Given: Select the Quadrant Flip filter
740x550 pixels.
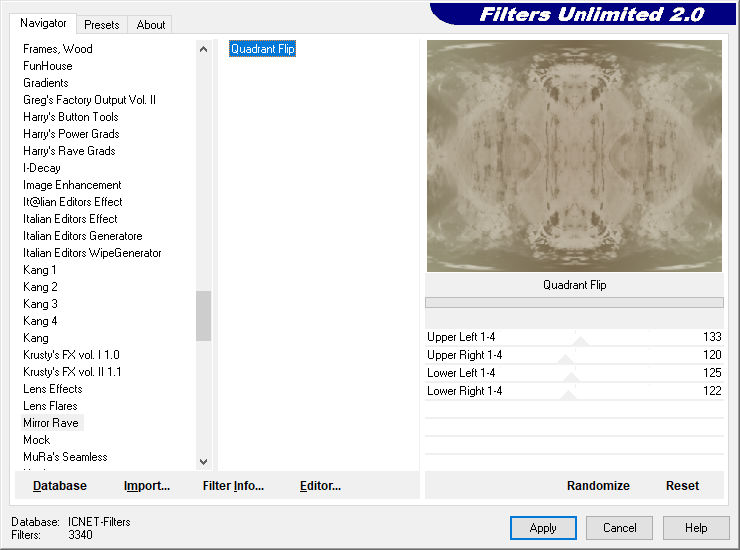Looking at the screenshot, I should tap(262, 49).
